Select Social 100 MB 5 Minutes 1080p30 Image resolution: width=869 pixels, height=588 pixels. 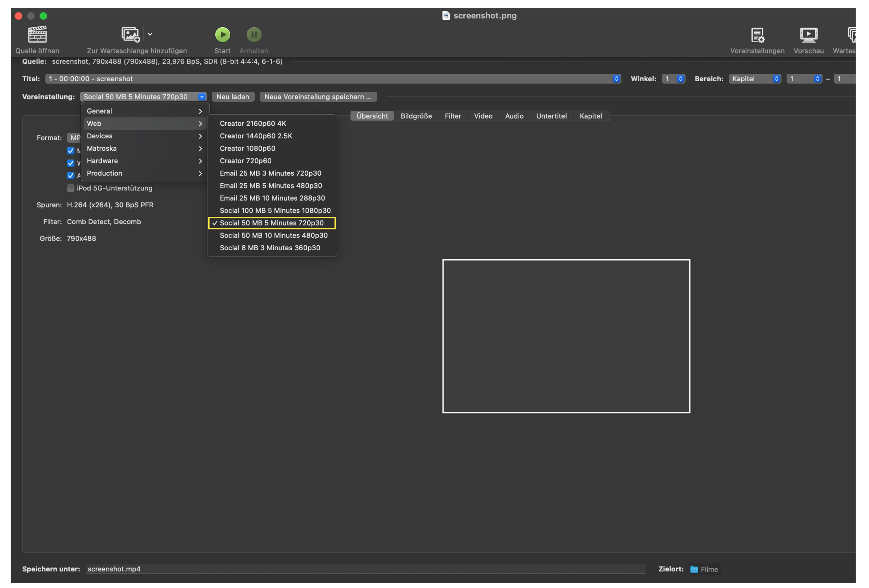[272, 210]
